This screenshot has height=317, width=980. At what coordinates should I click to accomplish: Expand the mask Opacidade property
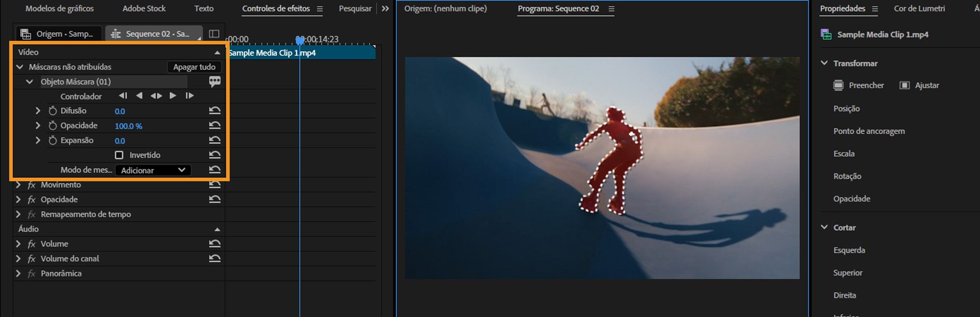point(38,126)
